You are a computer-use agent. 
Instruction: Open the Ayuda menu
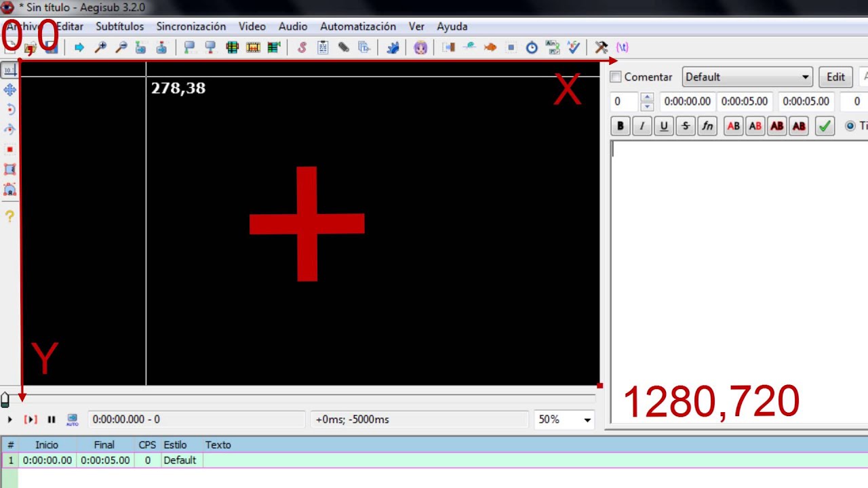[452, 26]
